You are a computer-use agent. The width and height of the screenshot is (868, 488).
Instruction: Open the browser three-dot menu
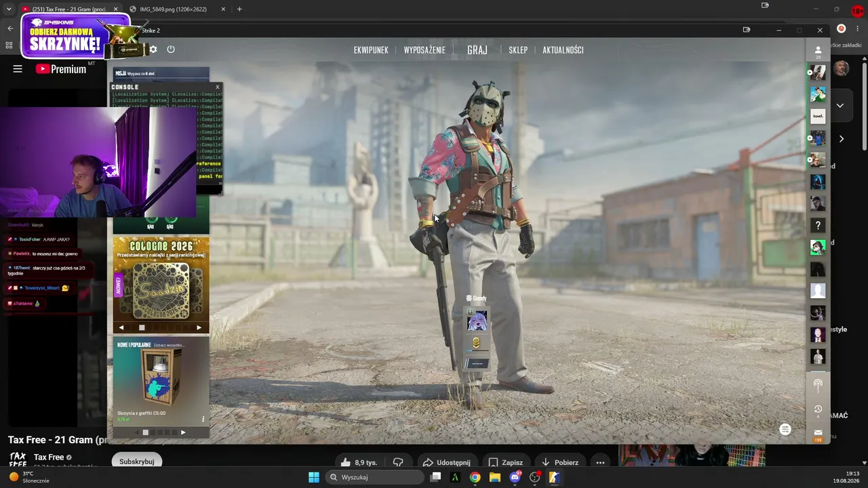857,28
